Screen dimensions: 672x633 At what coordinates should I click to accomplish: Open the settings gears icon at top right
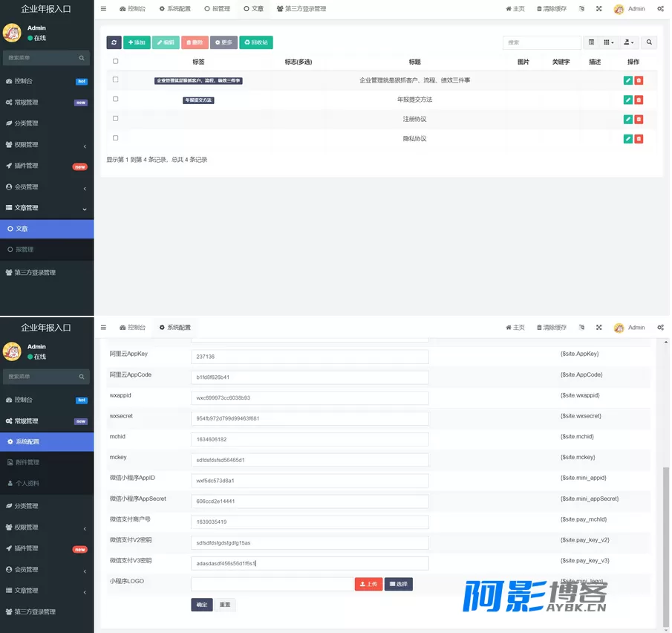[x=660, y=9]
